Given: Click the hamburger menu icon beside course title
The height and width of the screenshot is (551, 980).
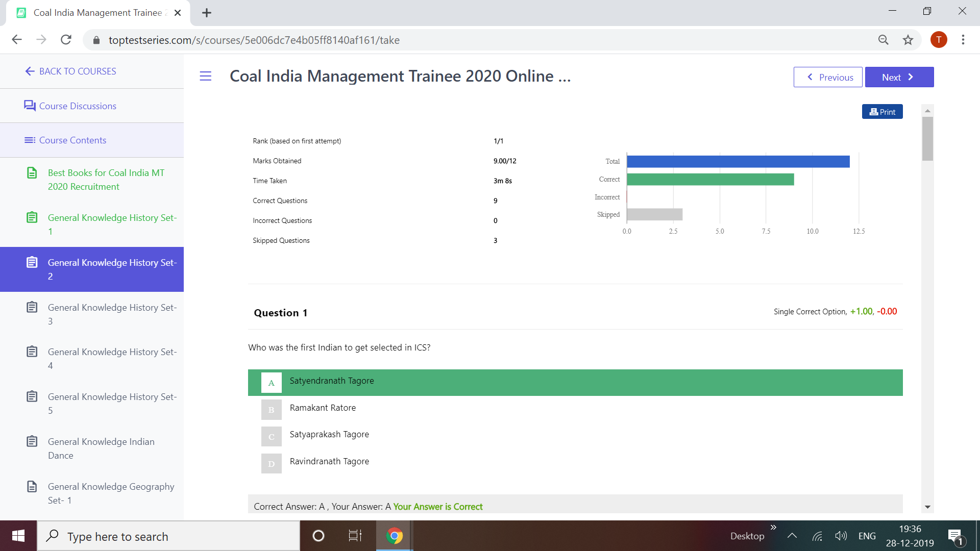Looking at the screenshot, I should pyautogui.click(x=205, y=76).
